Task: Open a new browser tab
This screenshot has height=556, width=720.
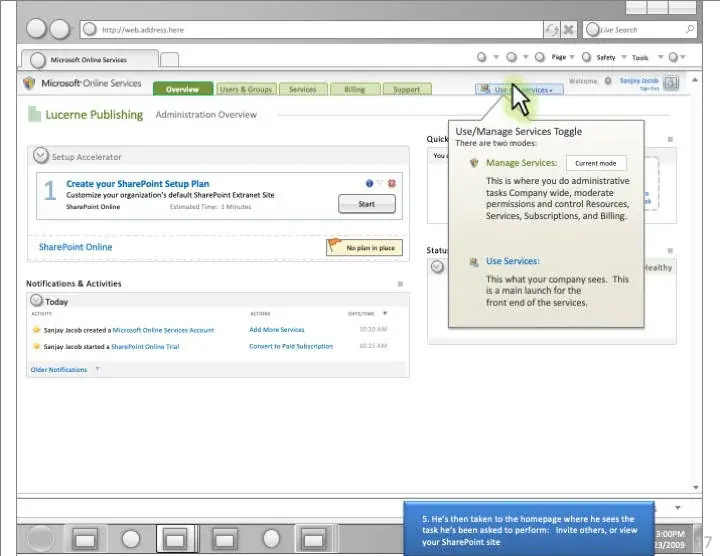Action: click(x=169, y=60)
